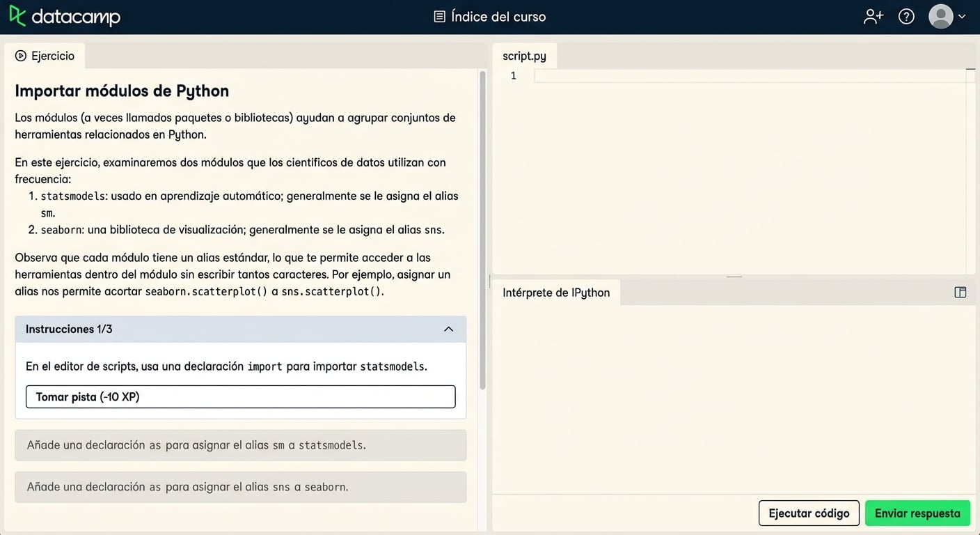Click the Tomar pista (-10 XP) button
Image resolution: width=980 pixels, height=535 pixels.
(x=241, y=397)
